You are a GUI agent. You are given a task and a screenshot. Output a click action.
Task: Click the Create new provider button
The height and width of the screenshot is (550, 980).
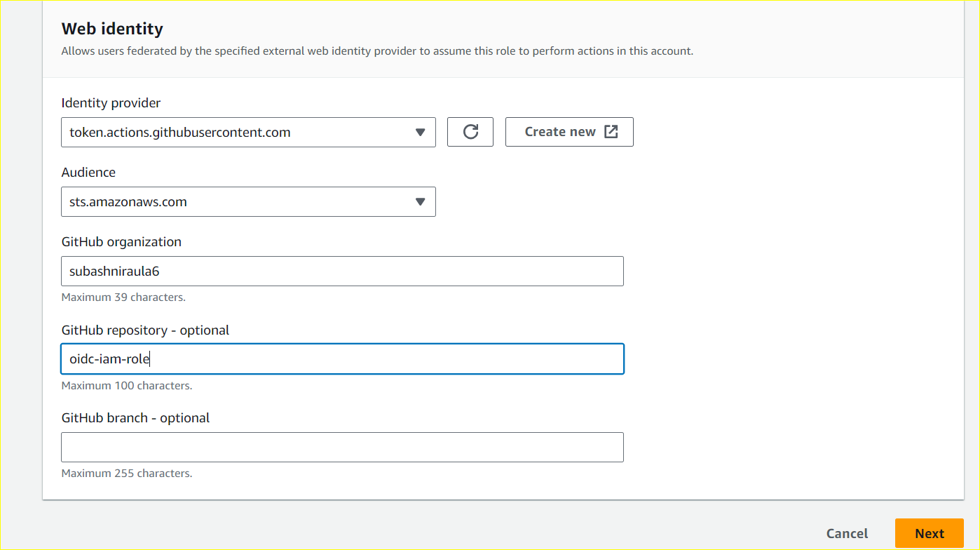click(569, 131)
